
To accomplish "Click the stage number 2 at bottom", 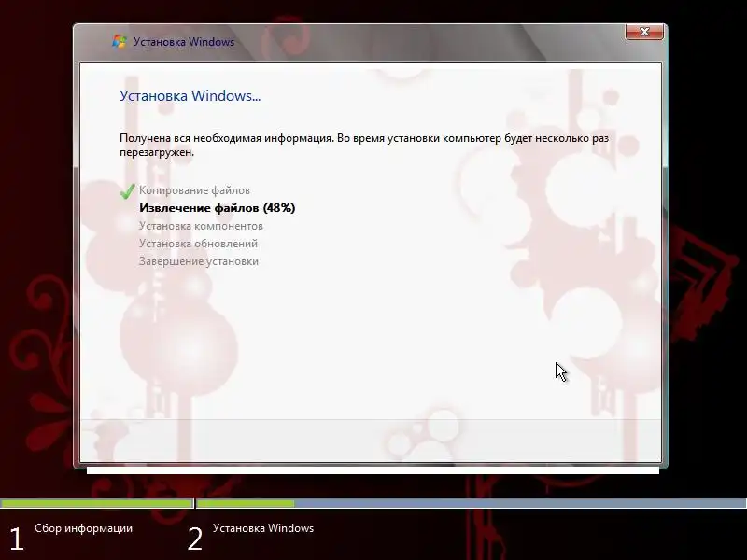I will 195,539.
